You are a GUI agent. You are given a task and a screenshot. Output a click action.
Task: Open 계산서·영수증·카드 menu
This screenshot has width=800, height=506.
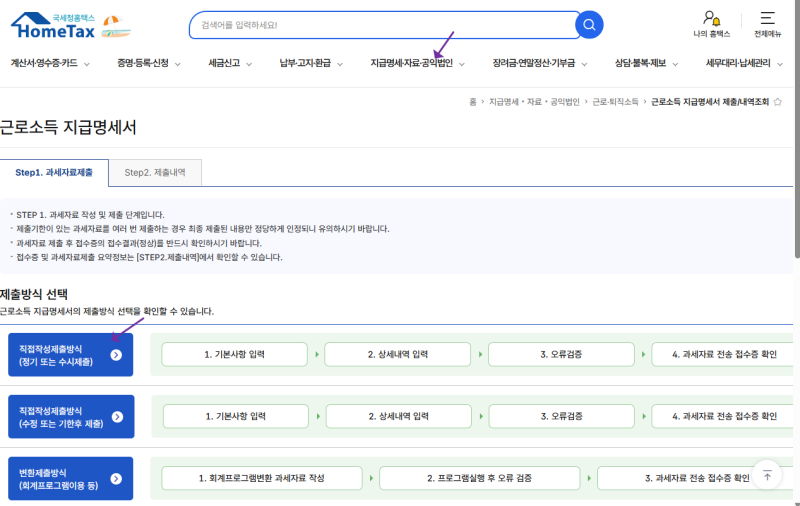[x=44, y=63]
